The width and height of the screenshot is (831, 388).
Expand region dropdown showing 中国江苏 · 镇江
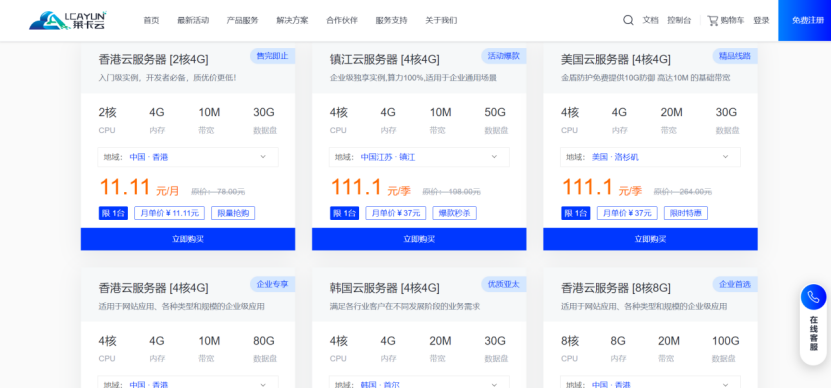[419, 157]
